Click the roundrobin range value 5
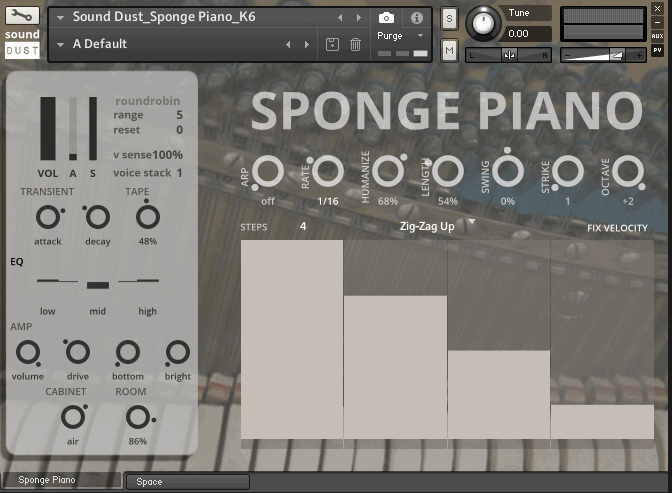Image resolution: width=672 pixels, height=493 pixels. click(179, 115)
